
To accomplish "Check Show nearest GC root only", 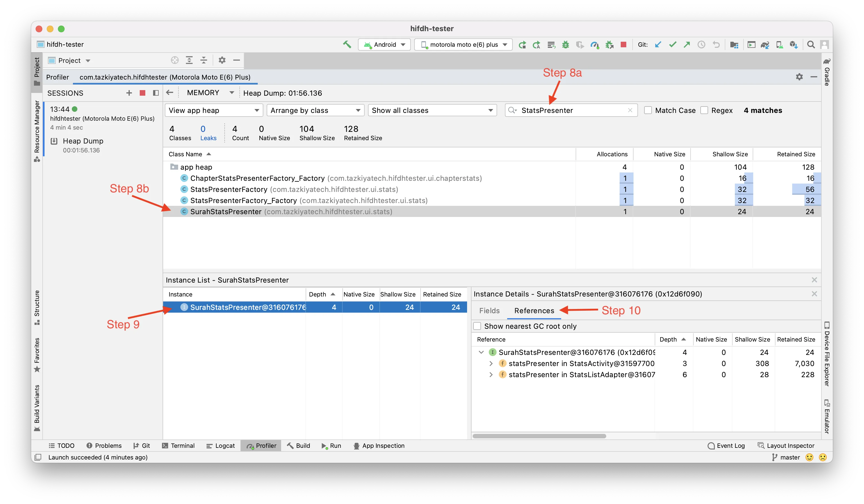I will pyautogui.click(x=477, y=326).
